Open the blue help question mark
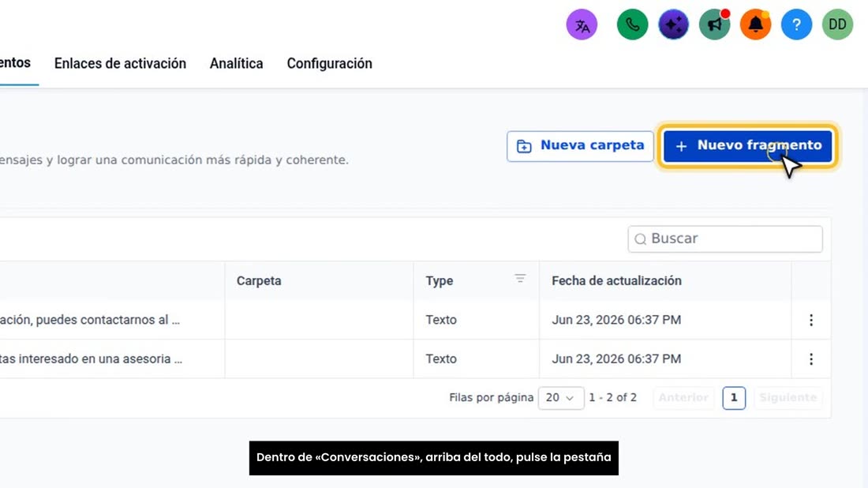The height and width of the screenshot is (488, 868). tap(797, 25)
